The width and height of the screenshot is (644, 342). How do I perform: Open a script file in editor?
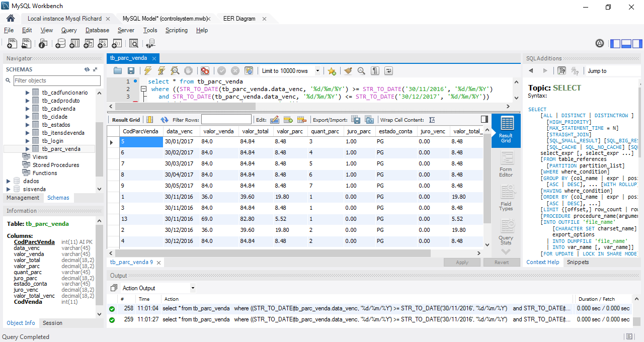(118, 71)
